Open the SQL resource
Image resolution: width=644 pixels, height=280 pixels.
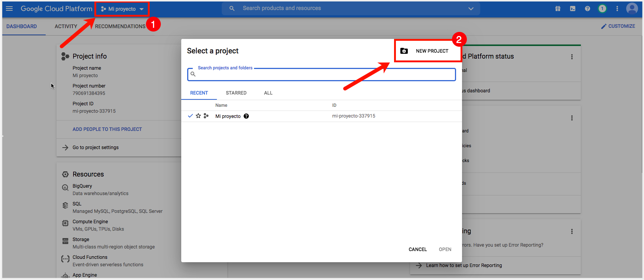(77, 204)
